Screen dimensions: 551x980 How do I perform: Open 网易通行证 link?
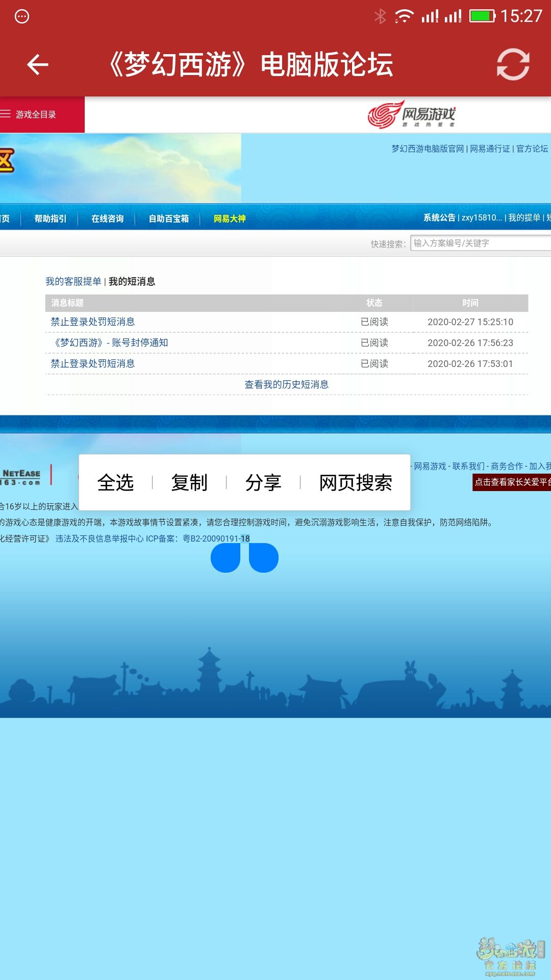(x=490, y=149)
